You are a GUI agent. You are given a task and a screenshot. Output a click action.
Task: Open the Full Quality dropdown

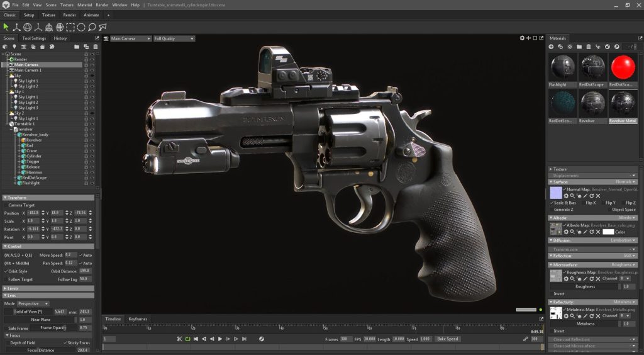pyautogui.click(x=174, y=38)
